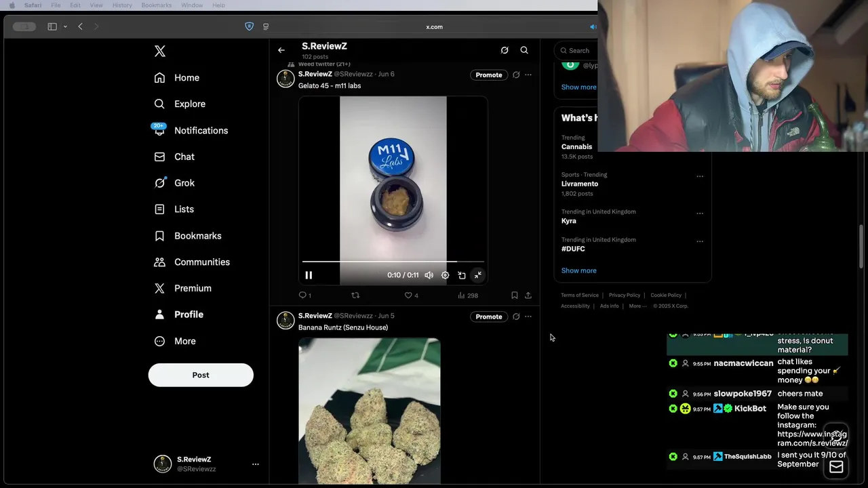868x488 pixels.
Task: Promote the Banana Runtz post
Action: pyautogui.click(x=489, y=317)
